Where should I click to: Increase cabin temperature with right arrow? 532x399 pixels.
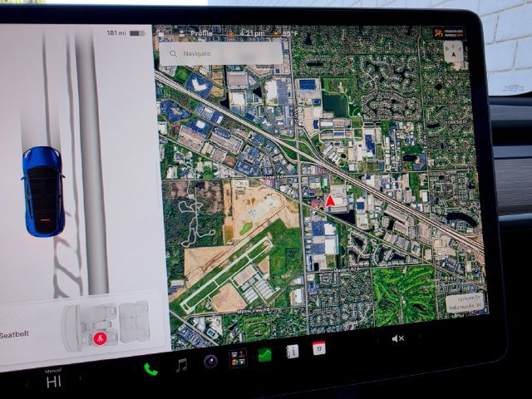point(81,377)
